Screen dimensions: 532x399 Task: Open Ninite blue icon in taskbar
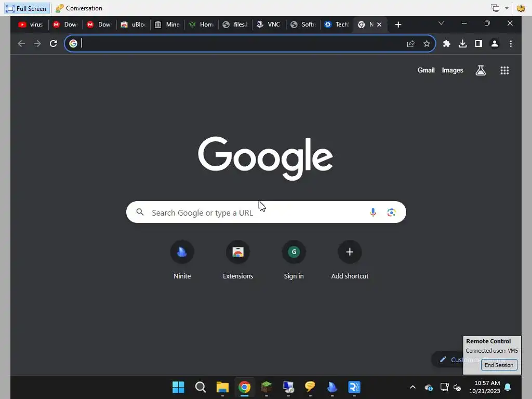click(x=332, y=387)
